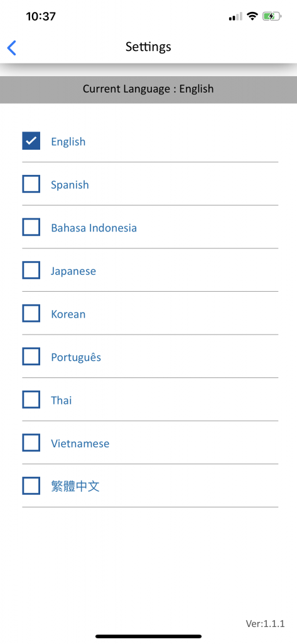Tap the cellular signal bars icon
The image size is (297, 644).
click(235, 17)
